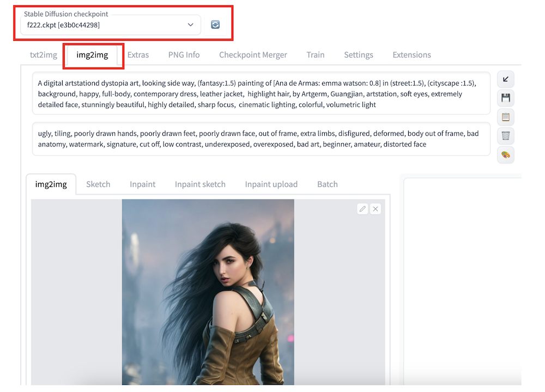The image size is (545, 392).
Task: Select the inner img2img sub-tab
Action: point(51,184)
